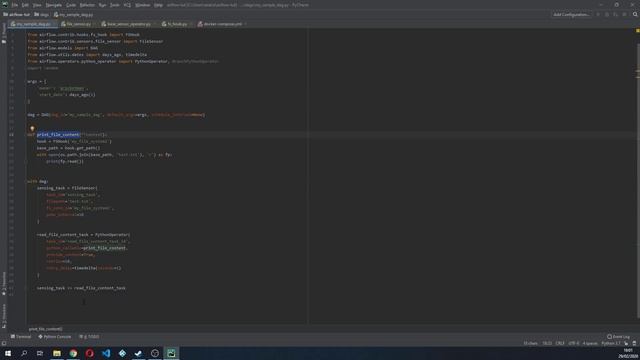Click the line:column position indicator in status bar
Viewport: 640px width, 360px height.
pyautogui.click(x=547, y=343)
